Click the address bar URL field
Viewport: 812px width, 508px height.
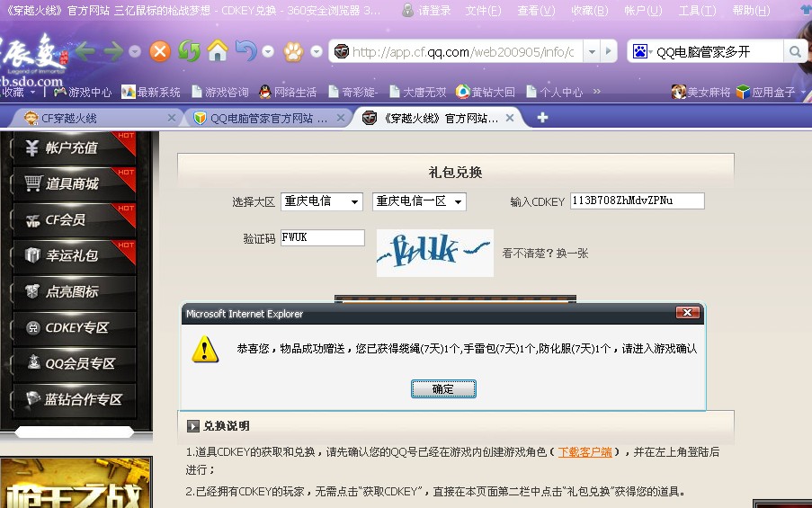[462, 52]
